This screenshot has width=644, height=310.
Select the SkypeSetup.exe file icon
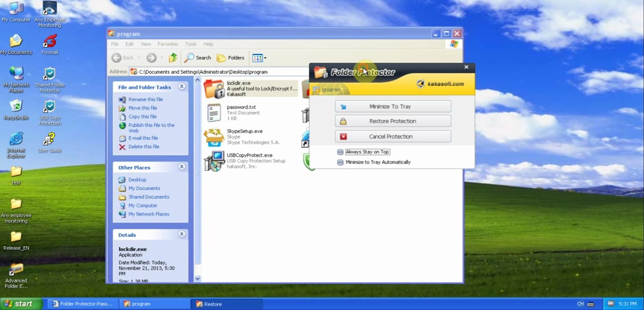click(x=214, y=137)
